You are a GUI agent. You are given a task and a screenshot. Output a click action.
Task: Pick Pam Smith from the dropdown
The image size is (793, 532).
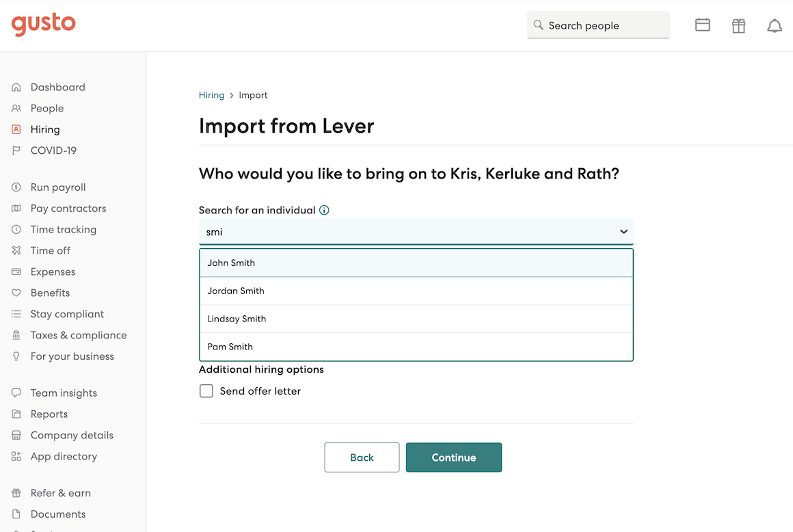coord(416,347)
